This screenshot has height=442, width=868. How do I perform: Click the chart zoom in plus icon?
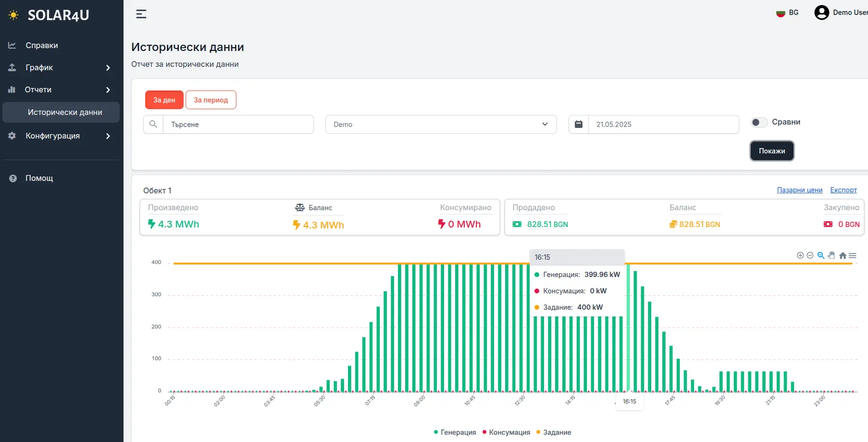click(x=800, y=255)
